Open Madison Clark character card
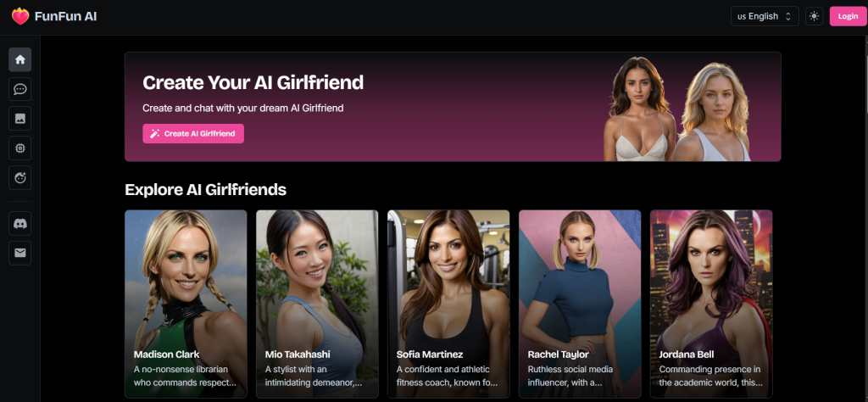This screenshot has width=868, height=402. click(186, 304)
